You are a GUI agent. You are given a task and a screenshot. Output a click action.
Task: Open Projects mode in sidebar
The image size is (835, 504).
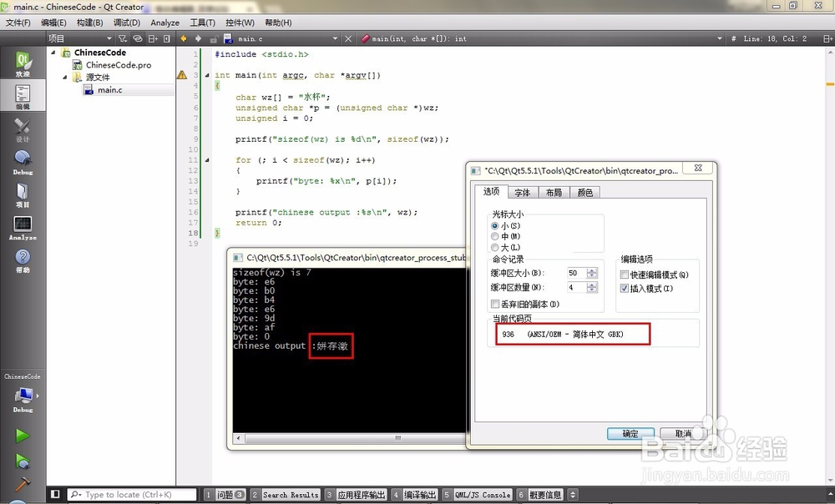tap(23, 194)
